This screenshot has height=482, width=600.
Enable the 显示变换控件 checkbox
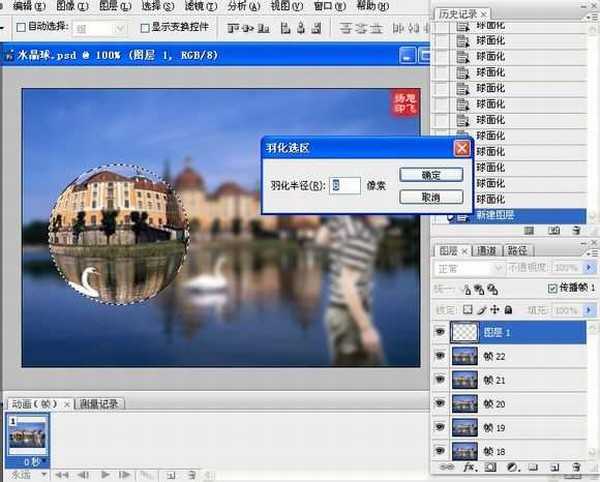pos(144,28)
